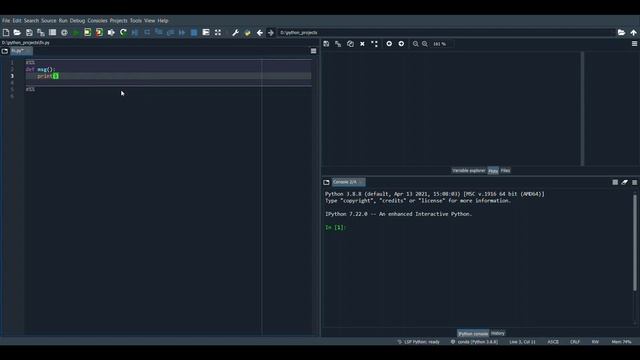The width and height of the screenshot is (640, 360).
Task: Show the previous plot
Action: click(389, 44)
